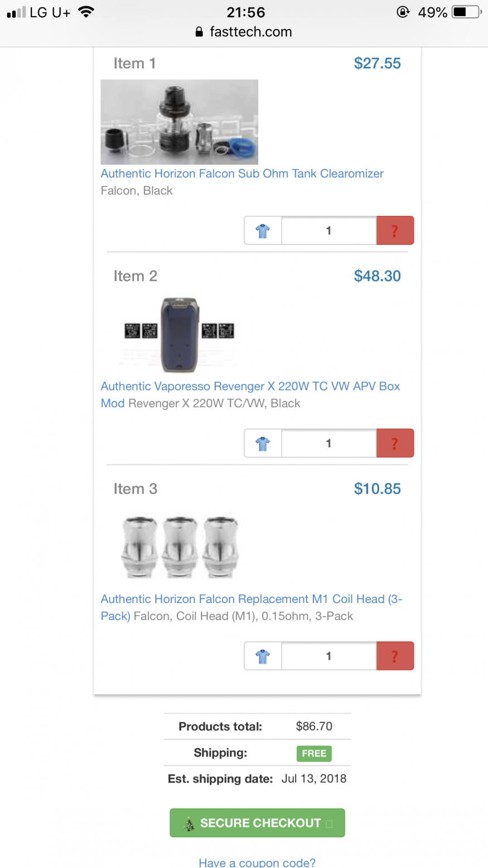488x868 pixels.
Task: Edit quantity field for M1 Coil Head
Action: 328,656
